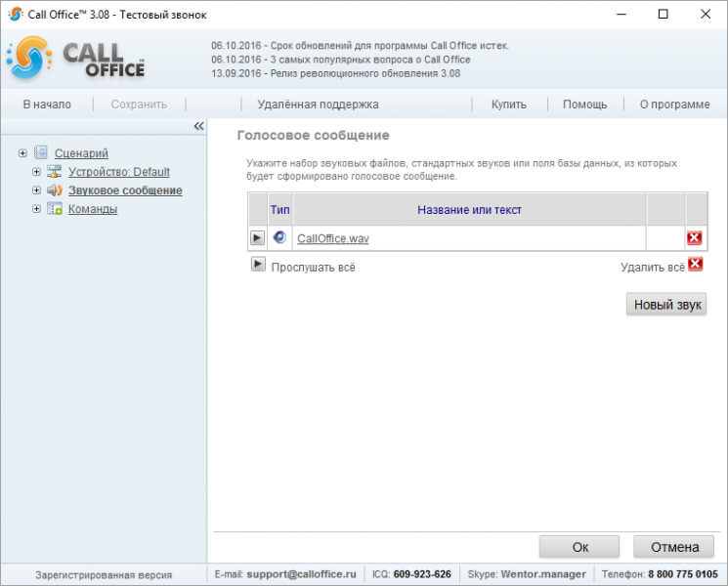Viewport: 728px width, 586px height.
Task: Click the CallOffice.wav sound type icon
Action: [x=279, y=237]
